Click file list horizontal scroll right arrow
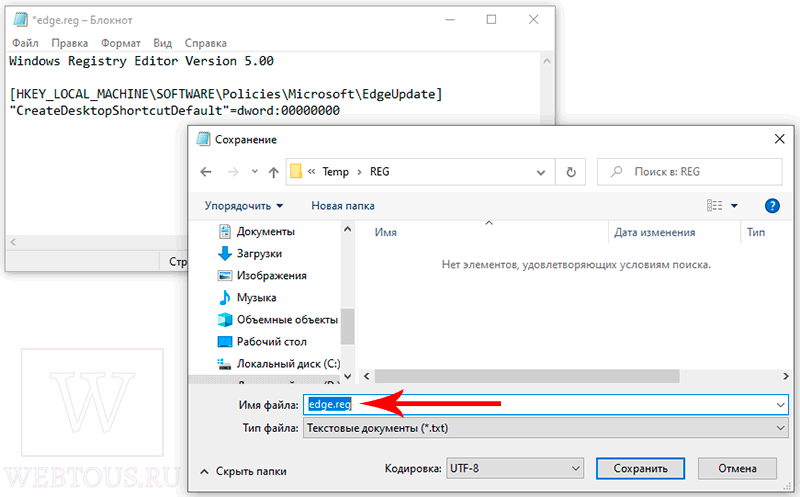 tap(786, 376)
